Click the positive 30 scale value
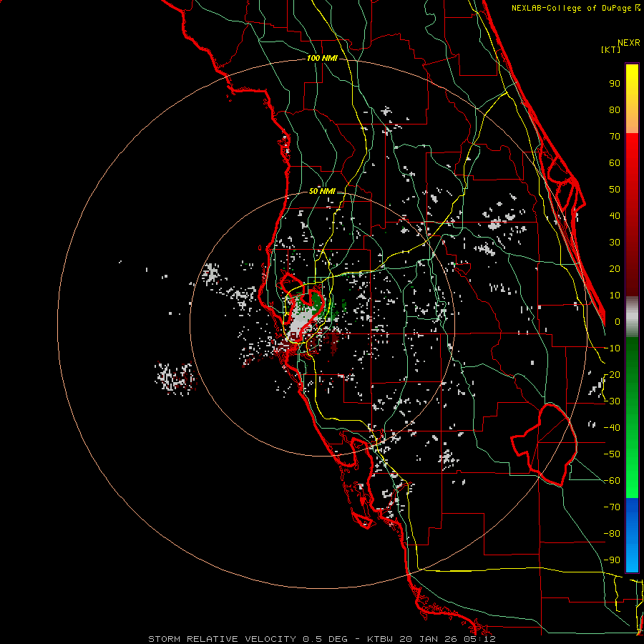644x644 pixels. pyautogui.click(x=615, y=243)
